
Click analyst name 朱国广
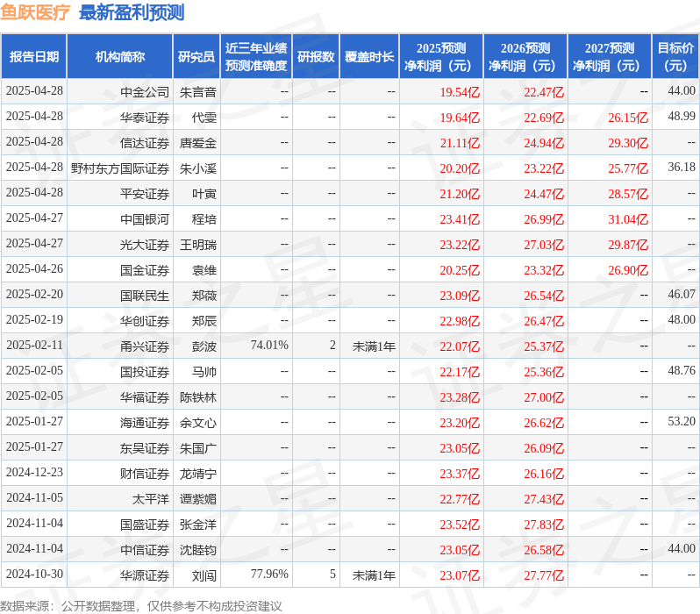pyautogui.click(x=197, y=448)
